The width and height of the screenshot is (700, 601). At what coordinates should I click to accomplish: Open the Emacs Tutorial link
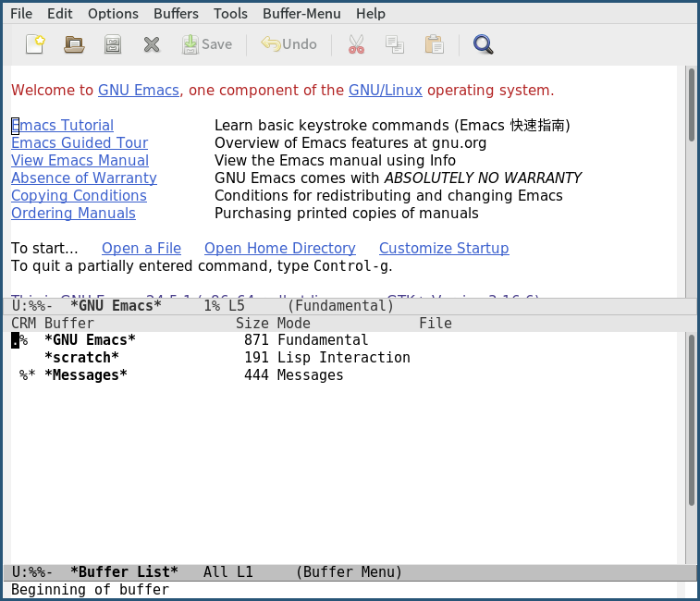click(63, 126)
